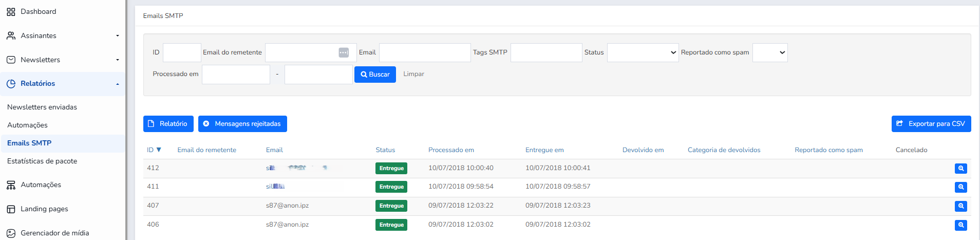View details of email 406 magnifier
This screenshot has height=240, width=980.
point(960,225)
